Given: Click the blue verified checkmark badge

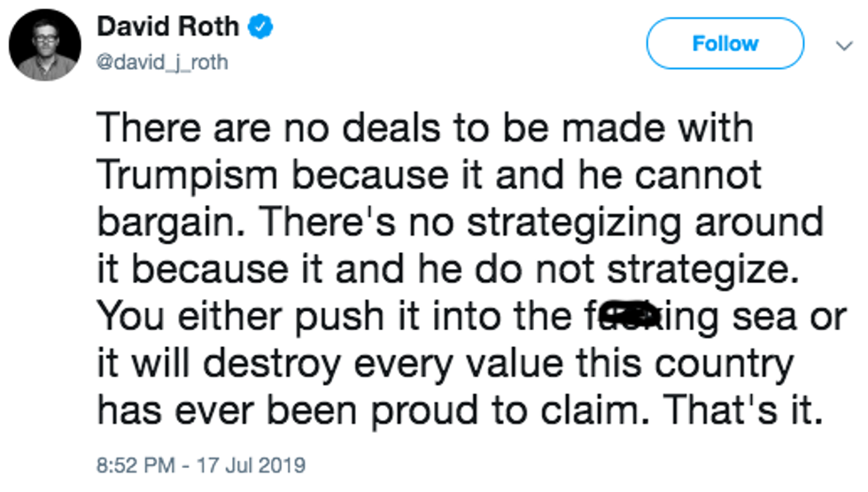Looking at the screenshot, I should point(260,27).
